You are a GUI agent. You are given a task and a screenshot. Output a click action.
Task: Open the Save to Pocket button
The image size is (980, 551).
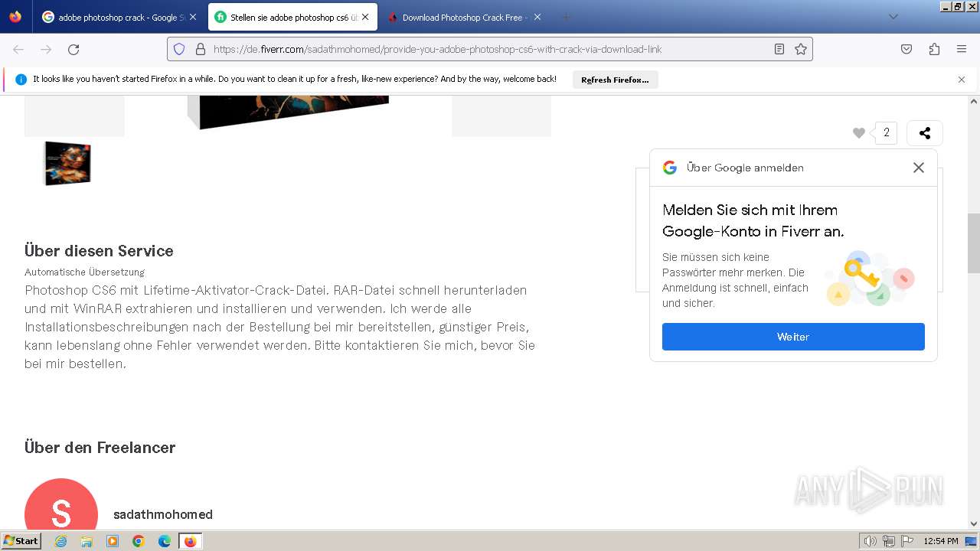tap(906, 49)
